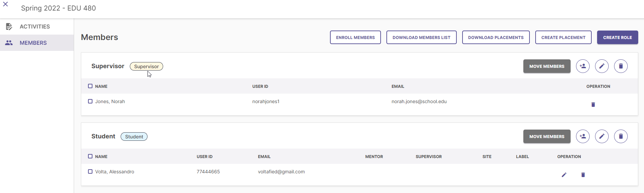Click OPERATION column header in Student table
This screenshot has width=644, height=193.
pos(569,157)
